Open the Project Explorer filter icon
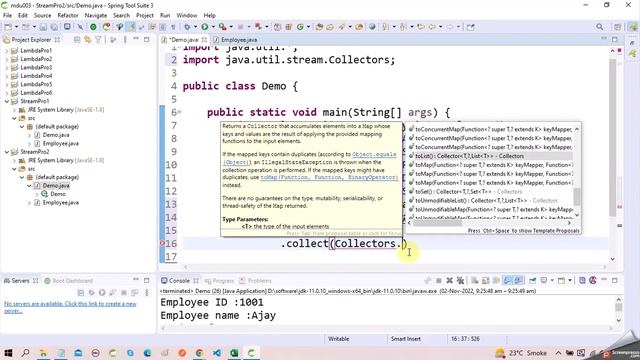The width and height of the screenshot is (640, 360). (98, 40)
